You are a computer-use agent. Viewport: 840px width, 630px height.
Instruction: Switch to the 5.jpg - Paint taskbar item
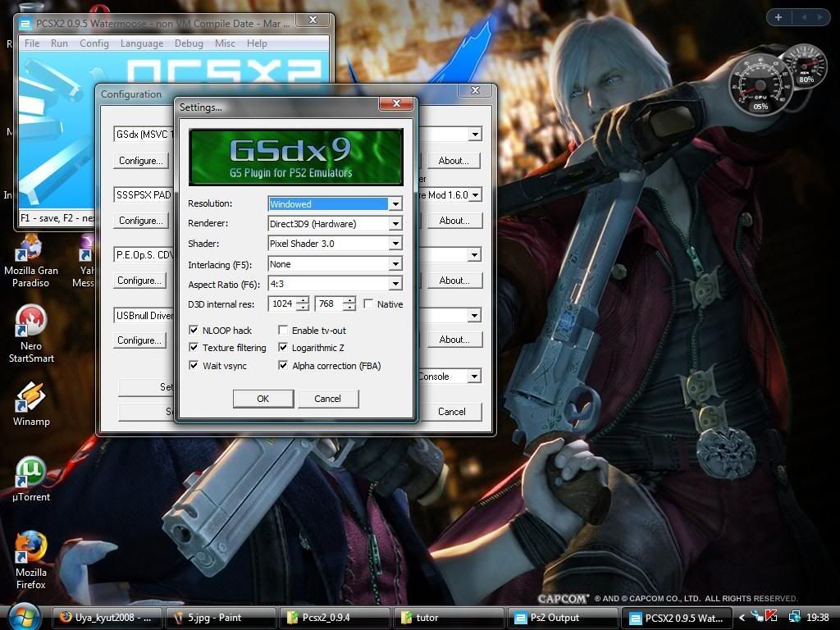[x=221, y=618]
